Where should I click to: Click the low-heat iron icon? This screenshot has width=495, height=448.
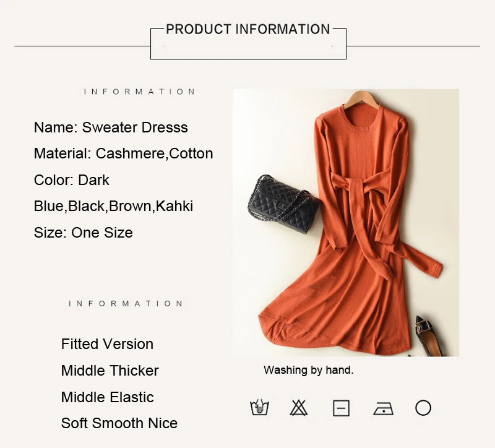pos(383,408)
